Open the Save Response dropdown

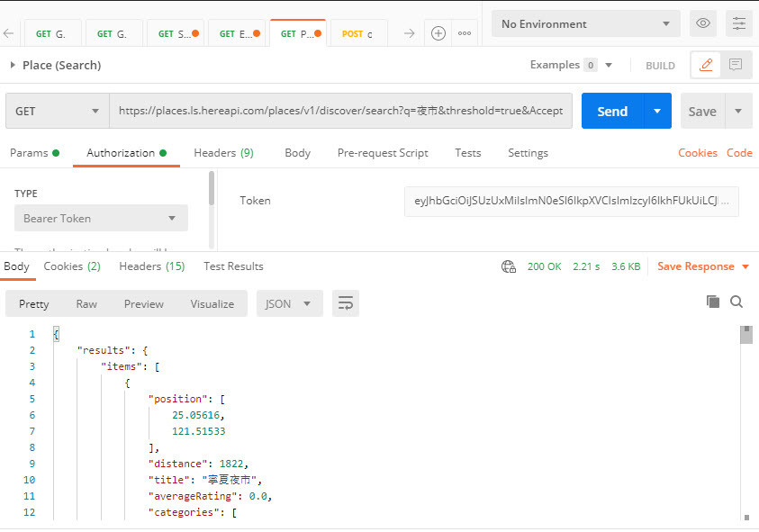coord(703,266)
